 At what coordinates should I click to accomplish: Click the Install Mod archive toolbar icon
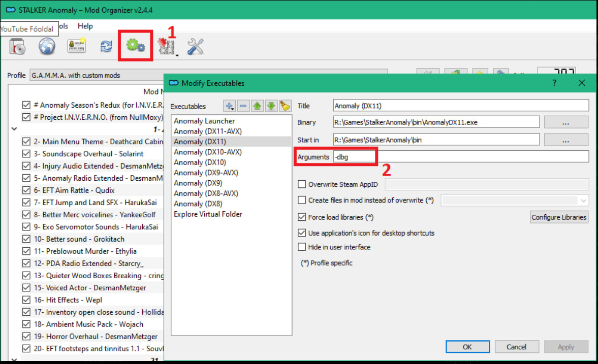[x=18, y=47]
